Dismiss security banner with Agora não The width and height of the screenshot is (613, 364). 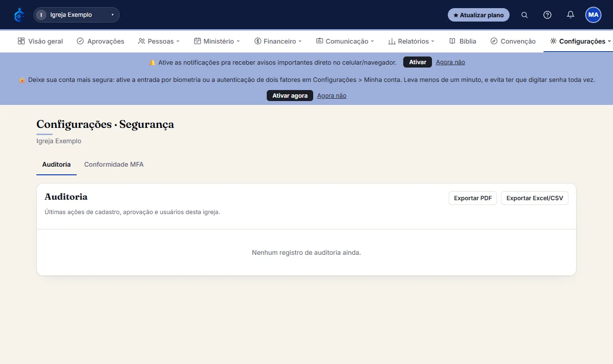(x=331, y=96)
